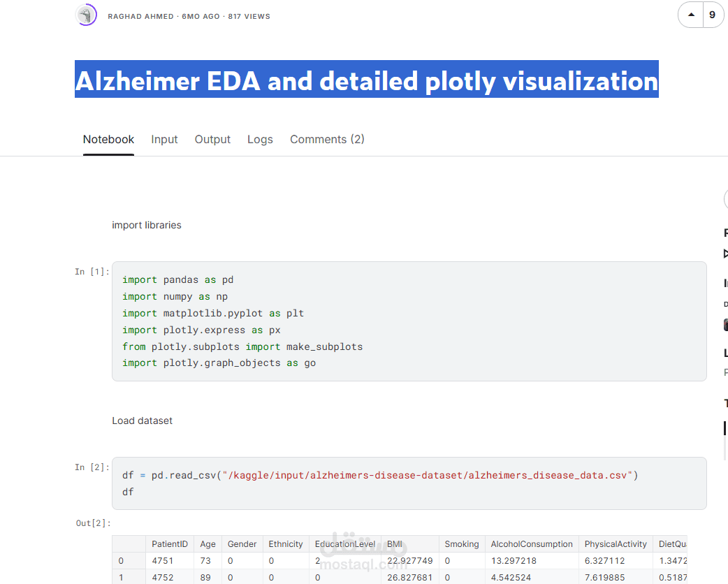Click the make_subplots import line
728x584 pixels.
242,346
